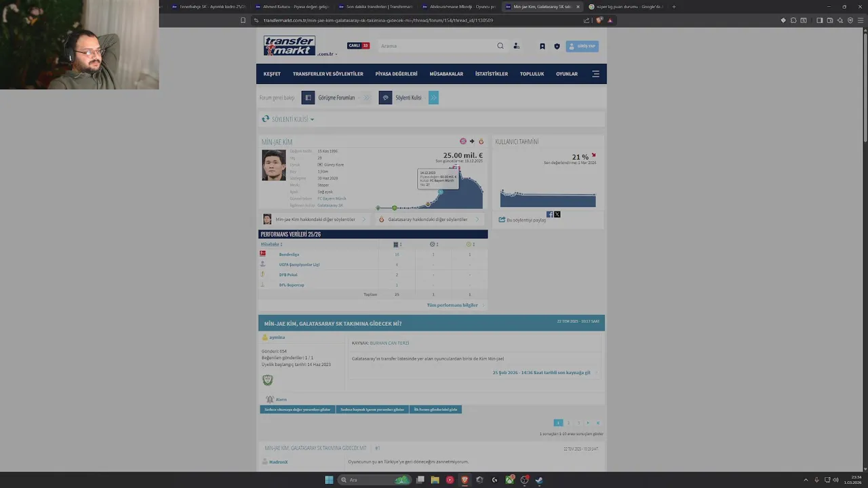Click the taskbar Ara search box

coord(375,480)
